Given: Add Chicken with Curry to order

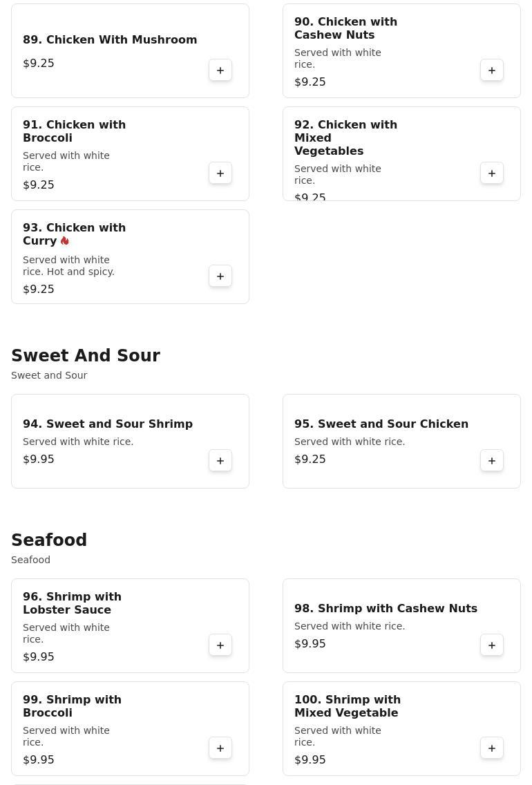Looking at the screenshot, I should pos(220,276).
